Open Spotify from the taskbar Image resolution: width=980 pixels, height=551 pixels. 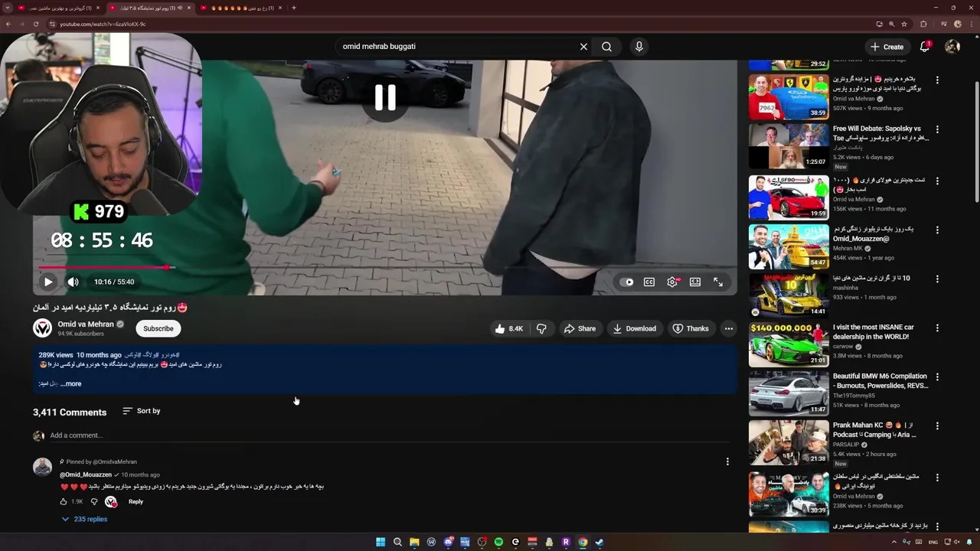[x=498, y=542]
